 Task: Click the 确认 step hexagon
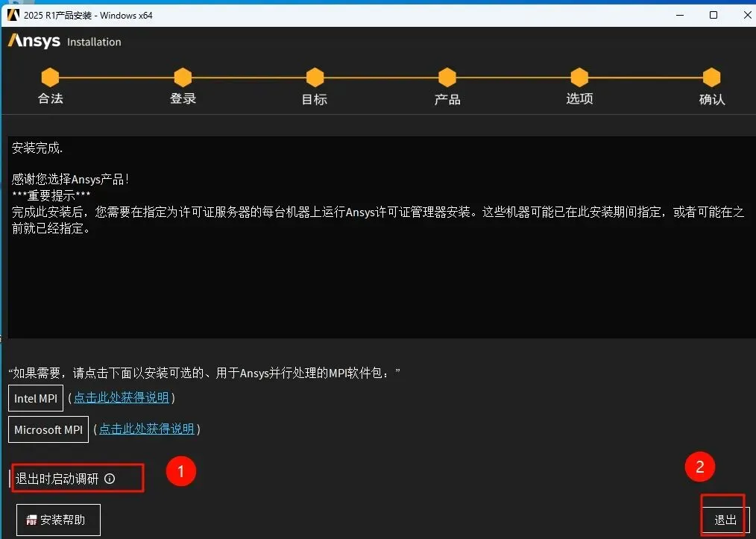712,77
